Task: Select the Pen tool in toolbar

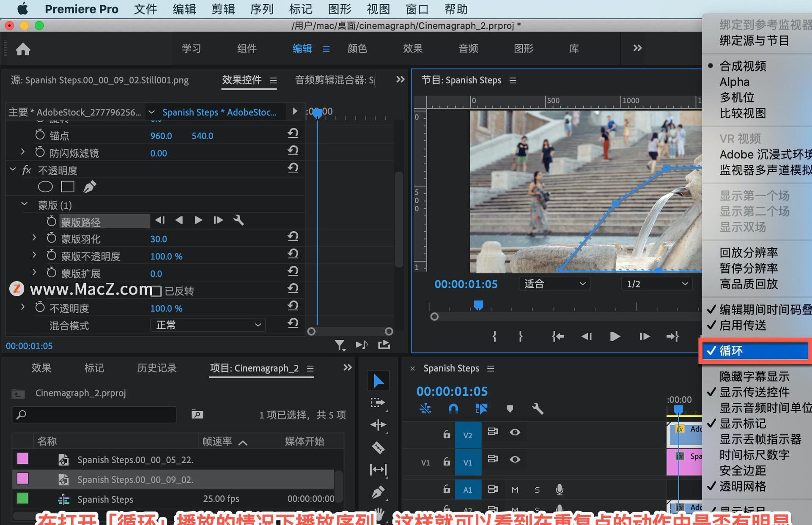Action: (378, 492)
